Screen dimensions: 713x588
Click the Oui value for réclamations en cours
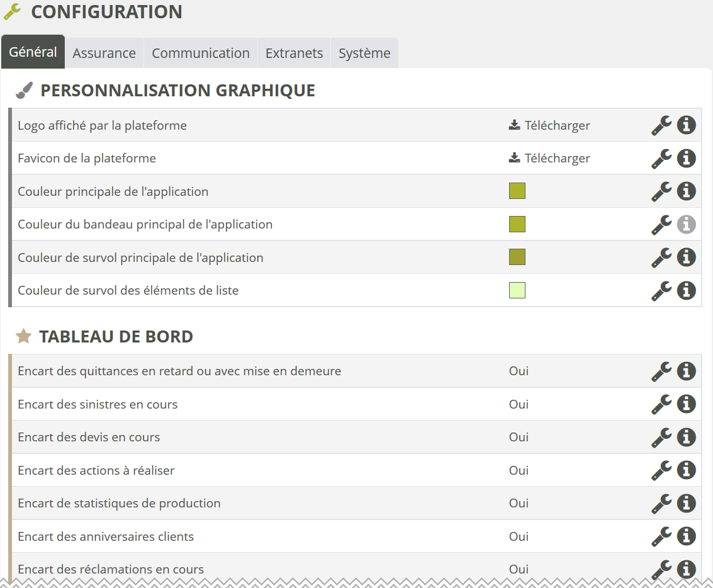click(x=519, y=569)
